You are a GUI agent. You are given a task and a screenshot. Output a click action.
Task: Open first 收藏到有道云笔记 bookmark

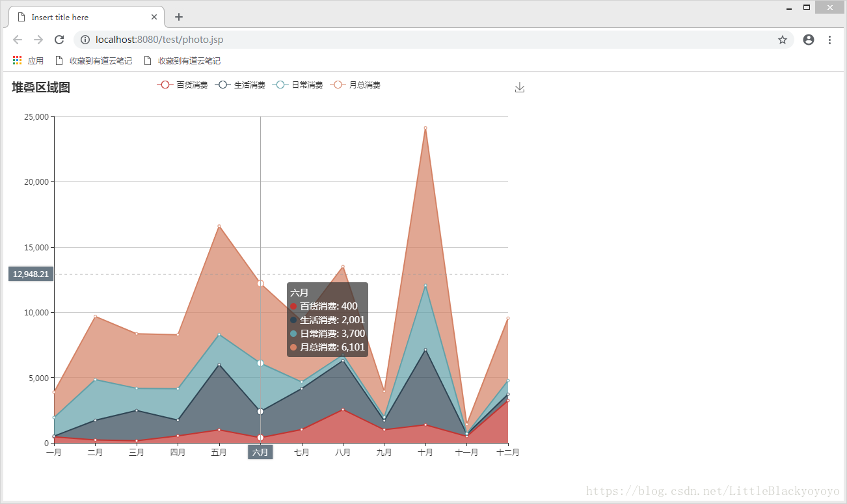click(x=94, y=60)
